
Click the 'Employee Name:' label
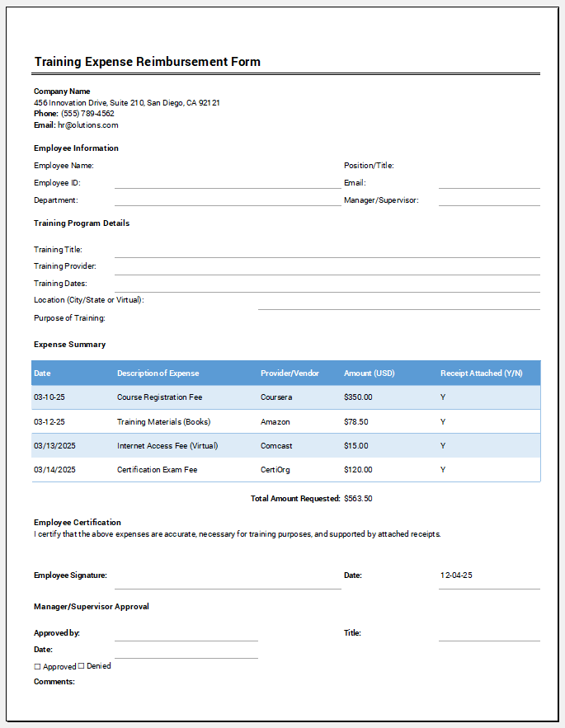point(64,166)
